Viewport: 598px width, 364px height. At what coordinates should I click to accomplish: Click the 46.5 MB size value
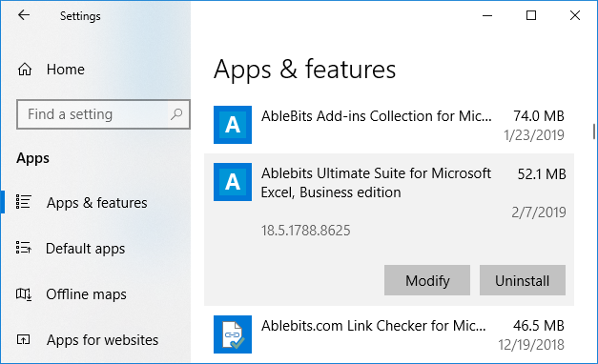(x=539, y=326)
